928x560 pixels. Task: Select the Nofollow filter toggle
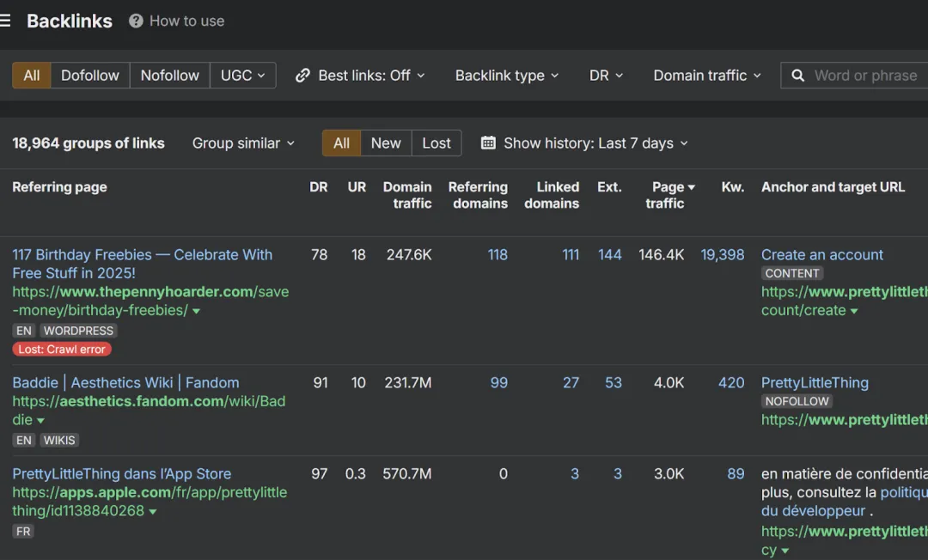(169, 76)
